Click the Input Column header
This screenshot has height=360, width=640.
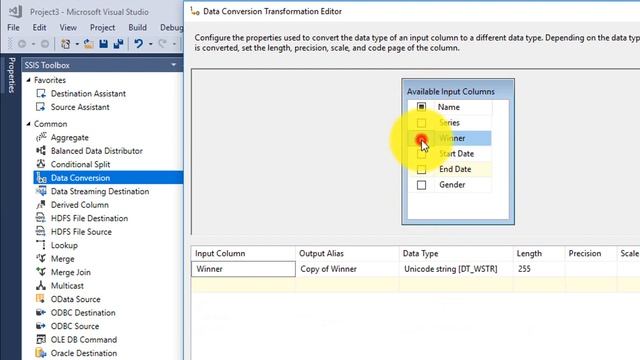[243, 253]
